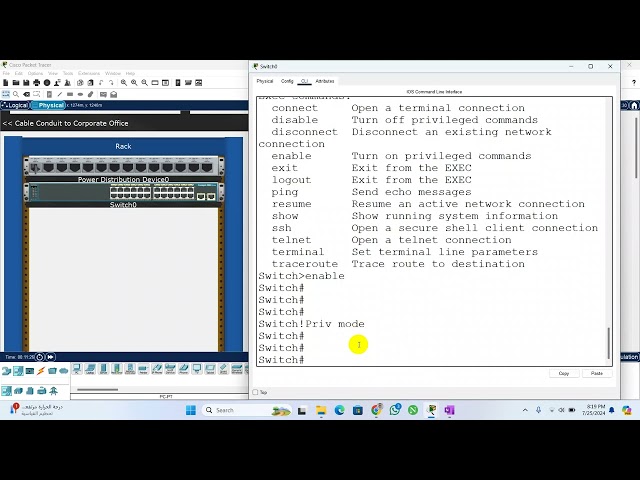This screenshot has width=640, height=480.
Task: Select the TV device in device palette
Action: pyautogui.click(x=197, y=369)
